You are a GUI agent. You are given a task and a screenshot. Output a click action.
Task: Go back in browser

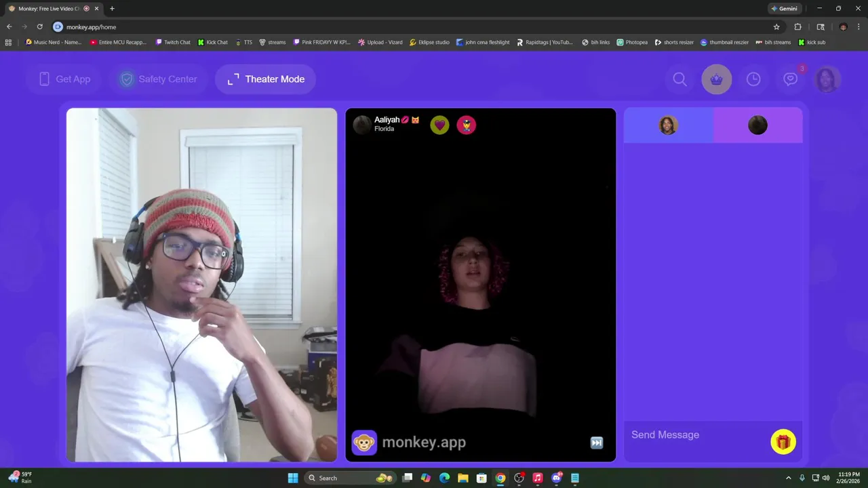[9, 27]
